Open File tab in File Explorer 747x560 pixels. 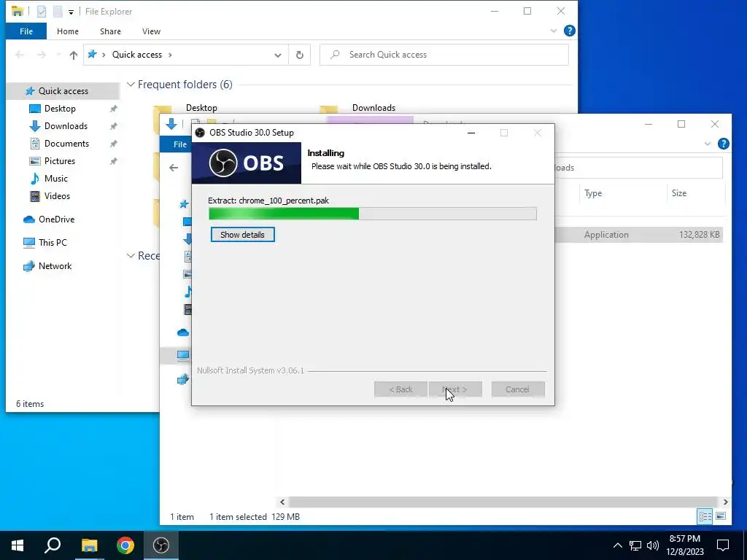pyautogui.click(x=26, y=31)
